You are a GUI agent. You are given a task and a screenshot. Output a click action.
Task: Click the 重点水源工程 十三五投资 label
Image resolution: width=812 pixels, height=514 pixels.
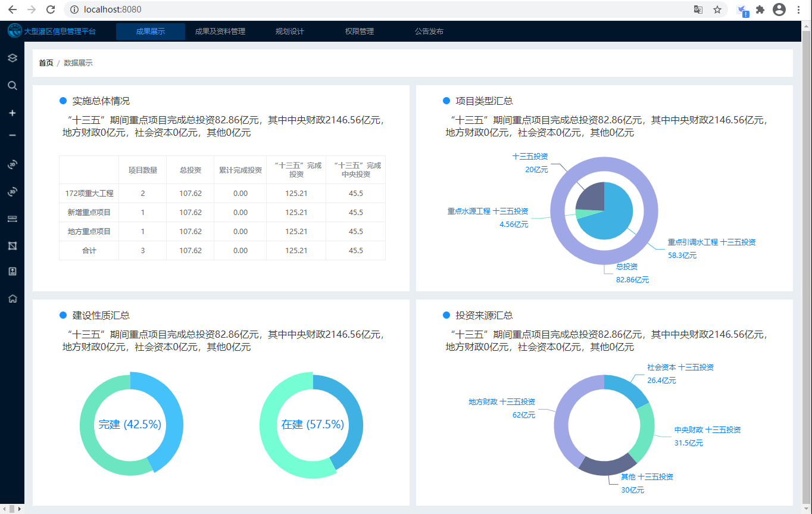tap(488, 211)
